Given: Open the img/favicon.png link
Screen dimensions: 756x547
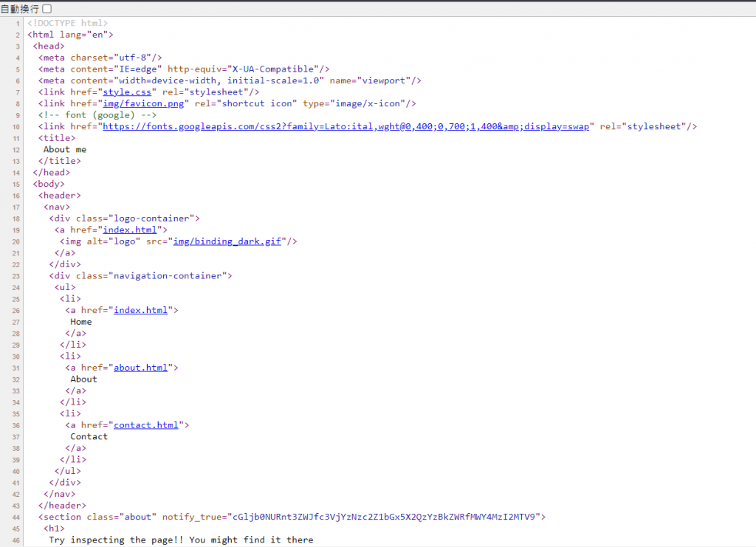Looking at the screenshot, I should (143, 103).
